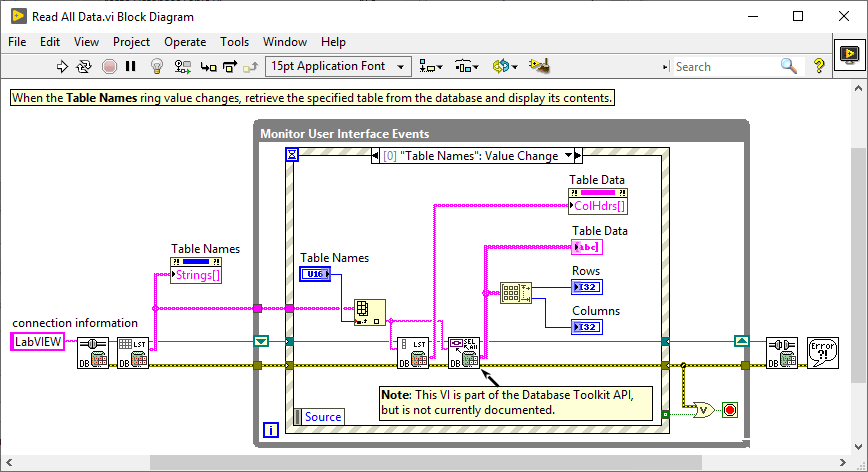Screen dimensions: 868x472
Task: Select the Simple Error Handler node
Action: [822, 352]
